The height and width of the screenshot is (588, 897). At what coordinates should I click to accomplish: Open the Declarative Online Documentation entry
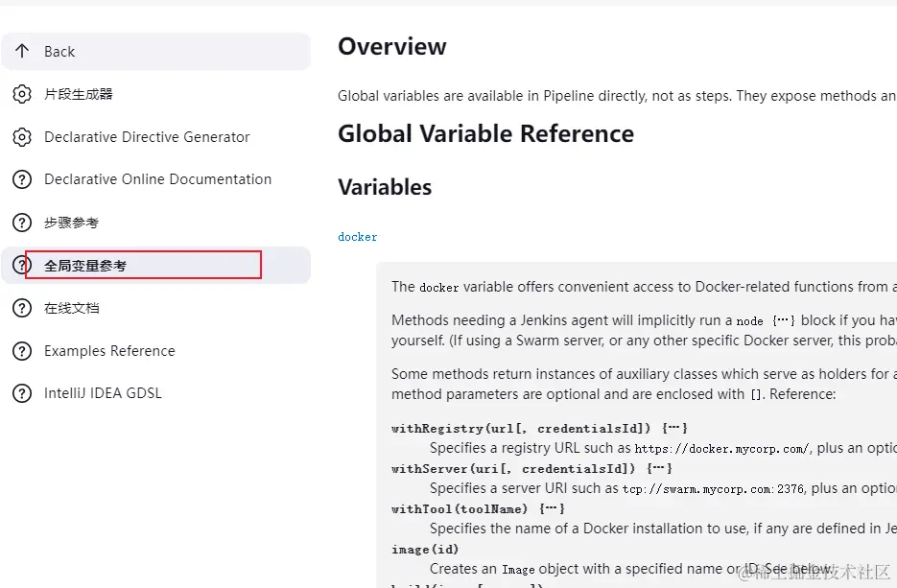pos(158,179)
